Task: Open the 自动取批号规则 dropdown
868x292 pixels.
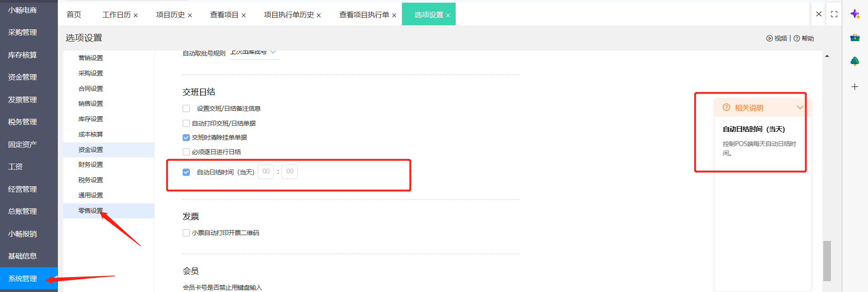Action: pyautogui.click(x=273, y=52)
